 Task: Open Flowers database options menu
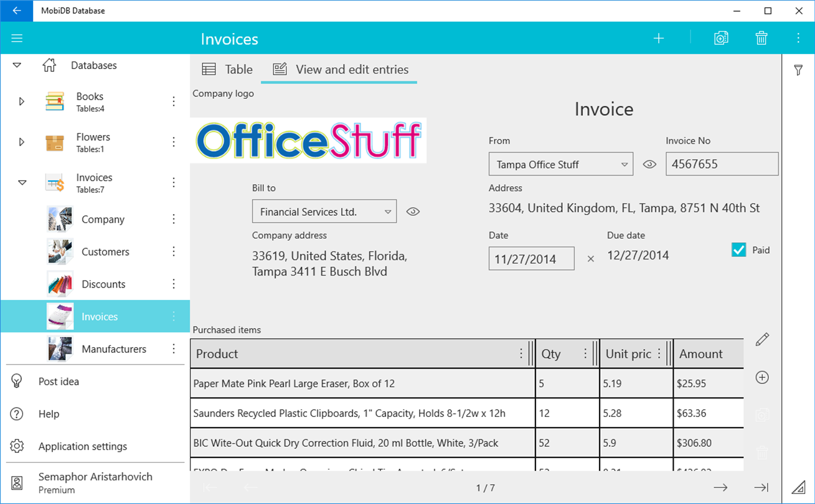(x=174, y=142)
